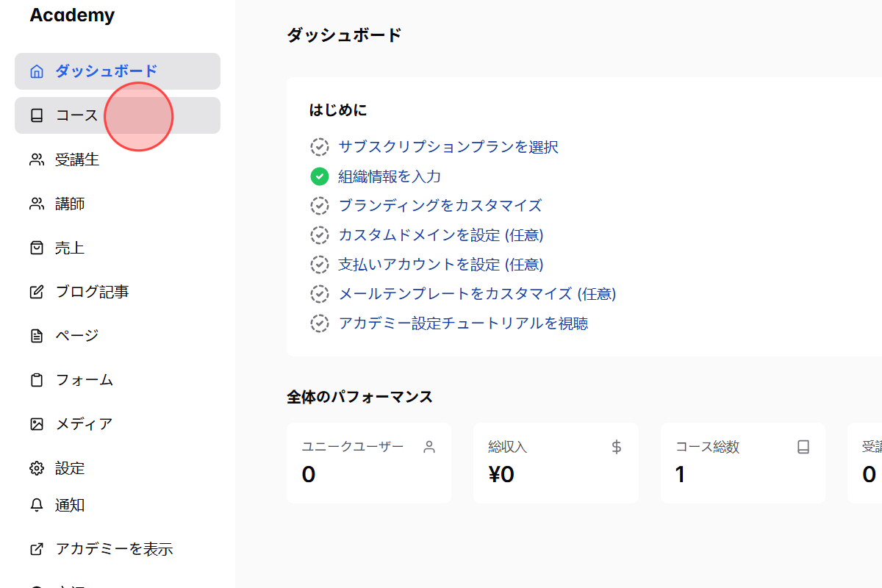882x588 pixels.
Task: Click the external-link icon beside アカデミーを表示
Action: click(36, 548)
